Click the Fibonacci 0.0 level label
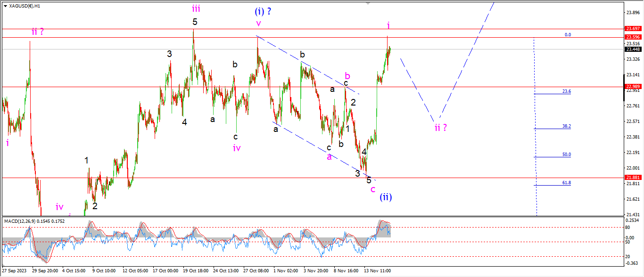Image resolution: width=644 pixels, height=277 pixels. (x=568, y=35)
